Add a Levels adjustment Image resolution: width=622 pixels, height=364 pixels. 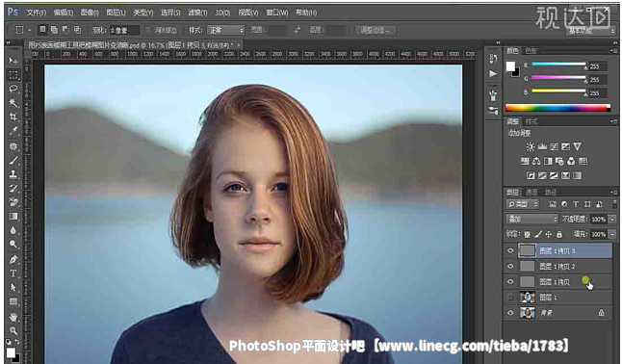(542, 147)
